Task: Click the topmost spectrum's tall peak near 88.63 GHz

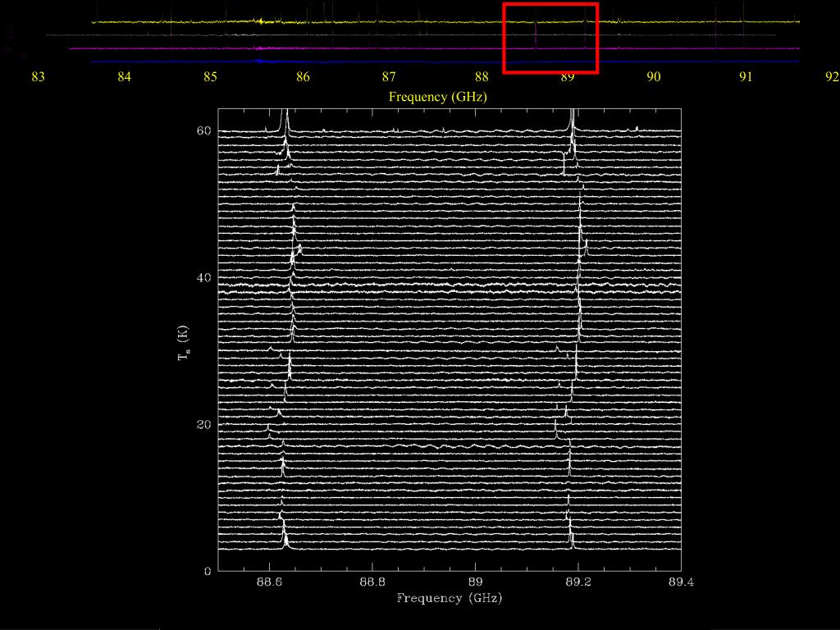Action: coord(284,120)
